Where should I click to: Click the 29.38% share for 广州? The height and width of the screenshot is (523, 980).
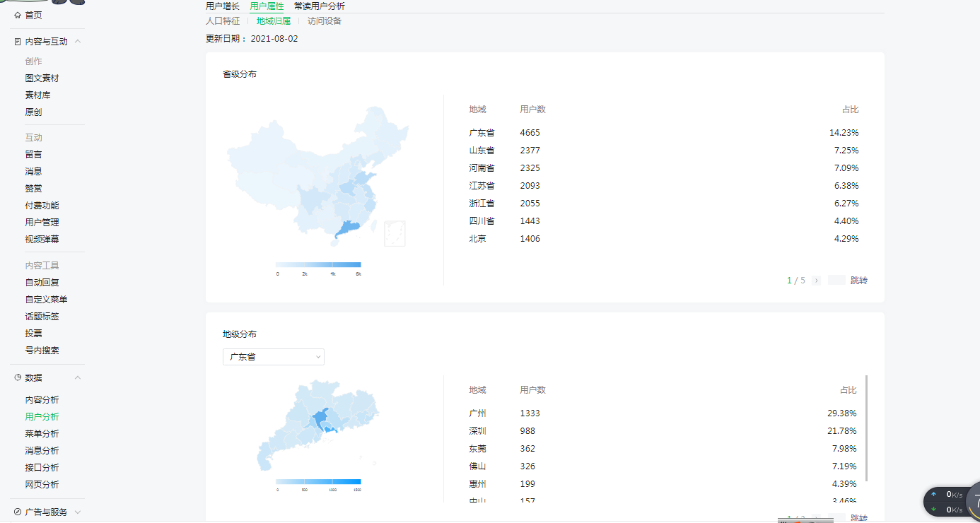pos(842,413)
